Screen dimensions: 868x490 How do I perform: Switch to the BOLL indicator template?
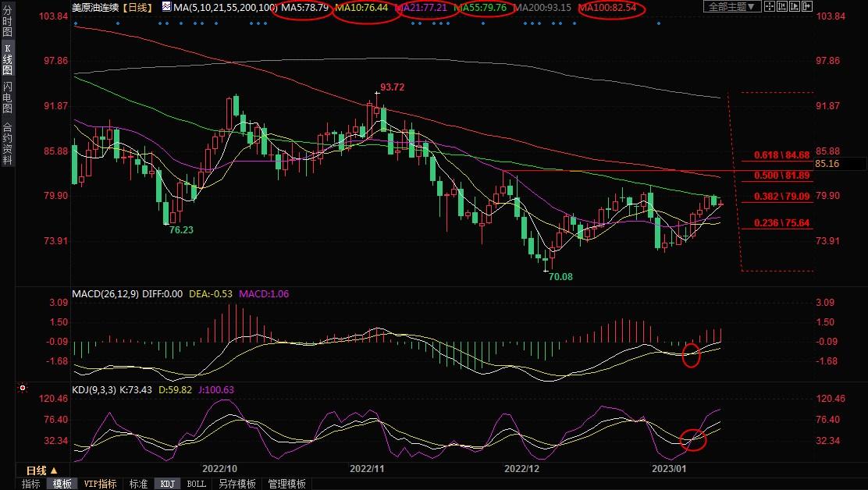196,484
